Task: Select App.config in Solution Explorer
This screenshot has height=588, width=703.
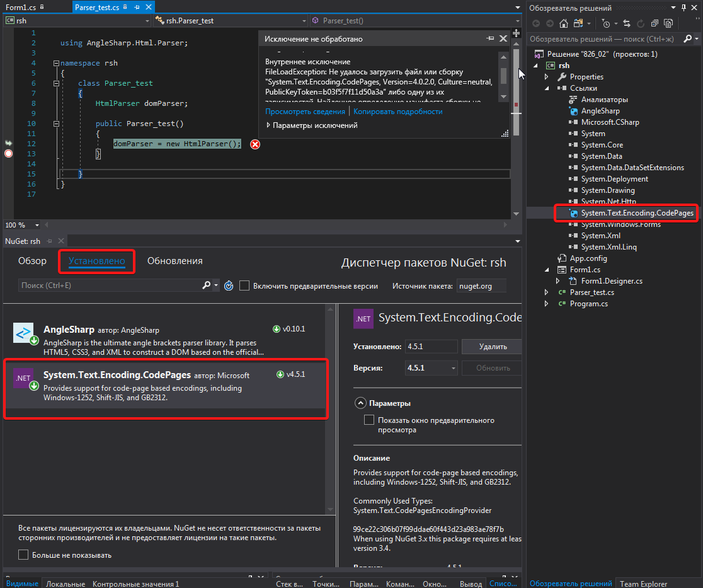Action: click(x=588, y=258)
